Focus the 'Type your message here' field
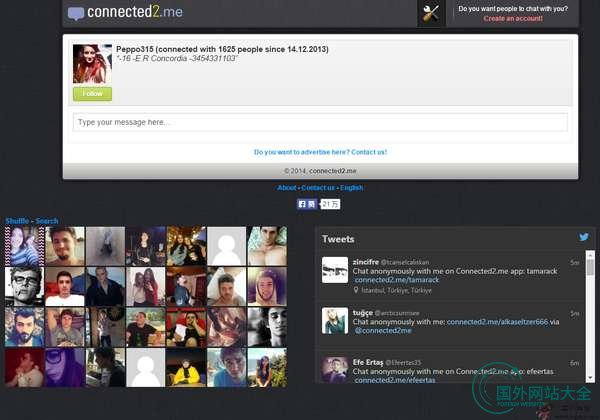Viewport: 600px width, 420px height. [x=320, y=122]
